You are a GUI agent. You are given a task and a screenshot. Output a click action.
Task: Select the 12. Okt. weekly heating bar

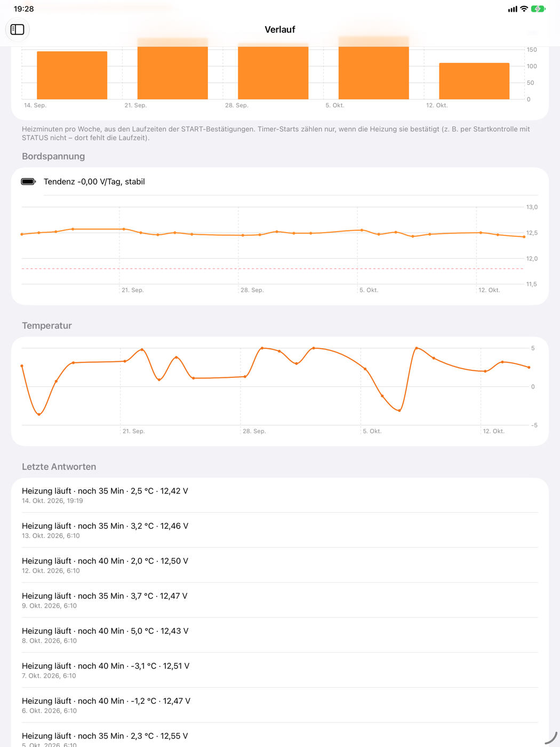474,81
